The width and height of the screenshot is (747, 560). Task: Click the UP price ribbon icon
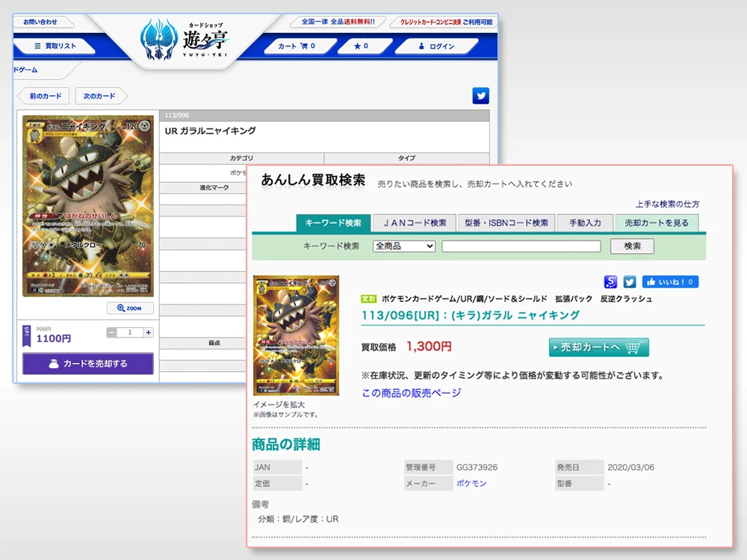[27, 336]
